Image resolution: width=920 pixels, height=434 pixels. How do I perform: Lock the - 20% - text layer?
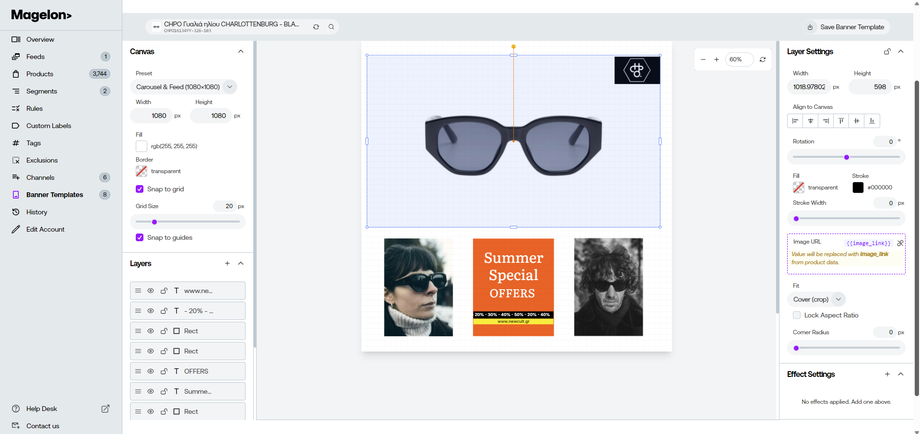164,311
